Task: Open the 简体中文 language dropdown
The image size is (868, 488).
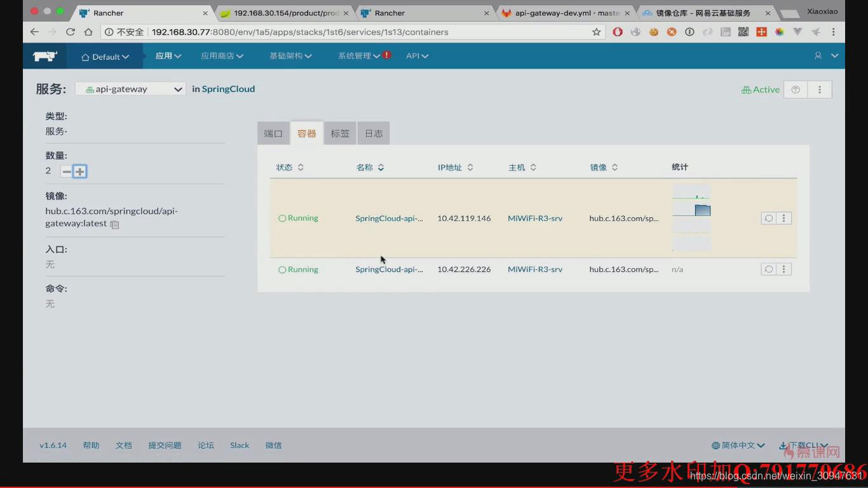Action: [x=738, y=445]
